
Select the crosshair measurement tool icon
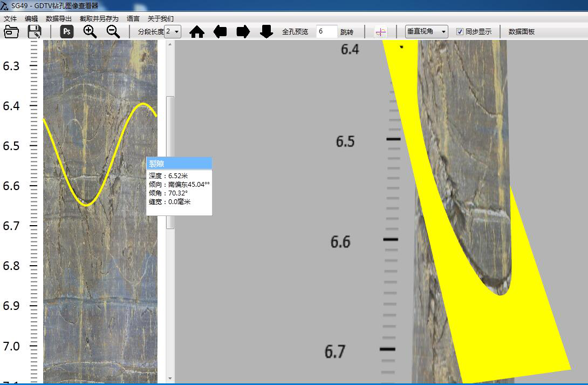tap(381, 32)
